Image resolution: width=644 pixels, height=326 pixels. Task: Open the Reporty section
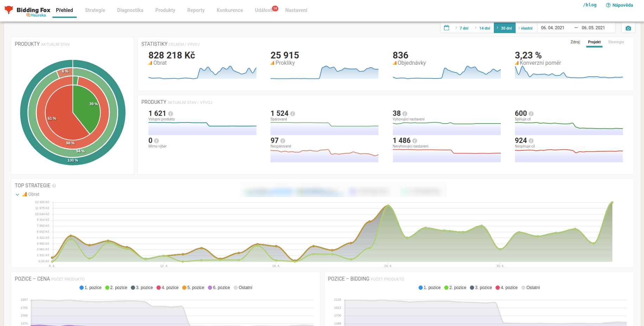click(196, 10)
